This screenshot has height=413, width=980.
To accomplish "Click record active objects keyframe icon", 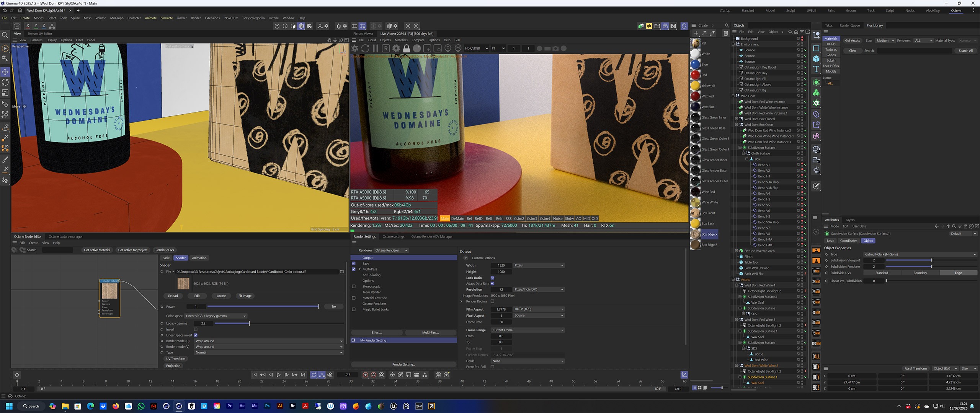I will [365, 375].
